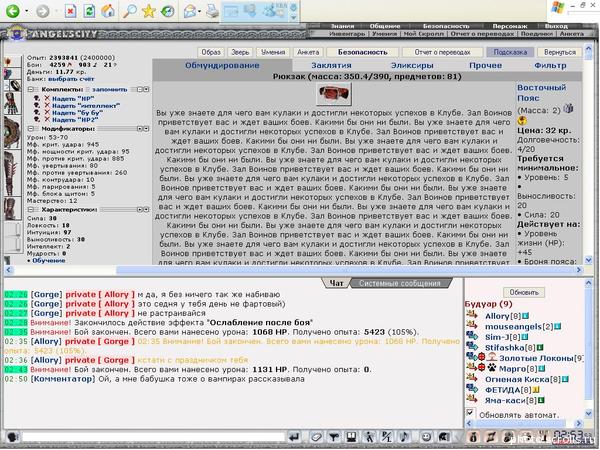Open the browser home page icon

tap(108, 11)
